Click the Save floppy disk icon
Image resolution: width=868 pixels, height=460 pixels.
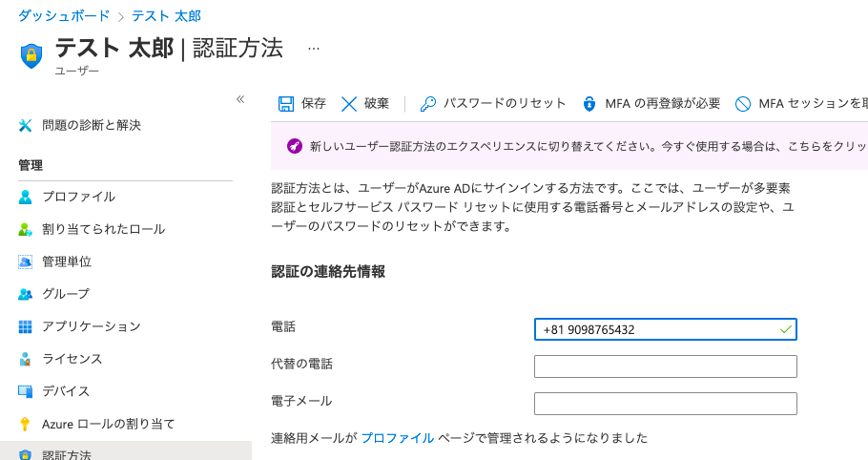285,103
